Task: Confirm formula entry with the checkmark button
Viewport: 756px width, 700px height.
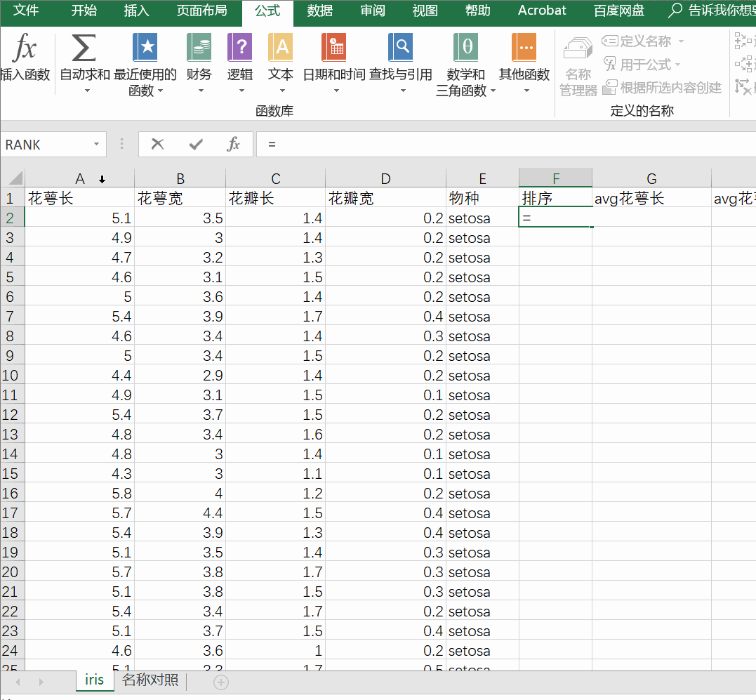Action: click(196, 144)
